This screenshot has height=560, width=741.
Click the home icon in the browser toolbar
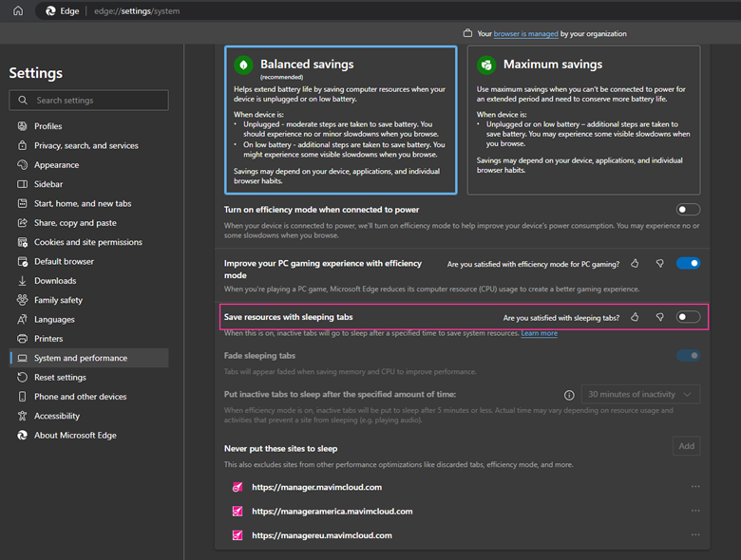point(18,10)
